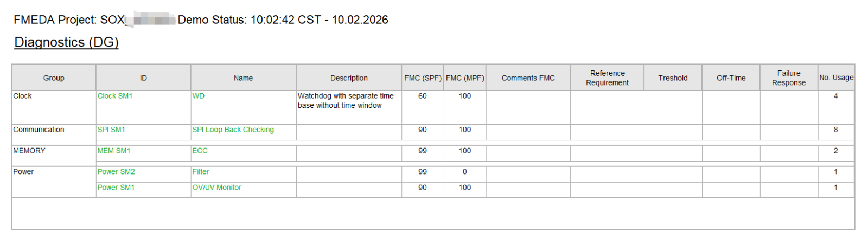This screenshot has height=251, width=868.
Task: Select the SPI Loop Back Checking link
Action: pos(233,130)
